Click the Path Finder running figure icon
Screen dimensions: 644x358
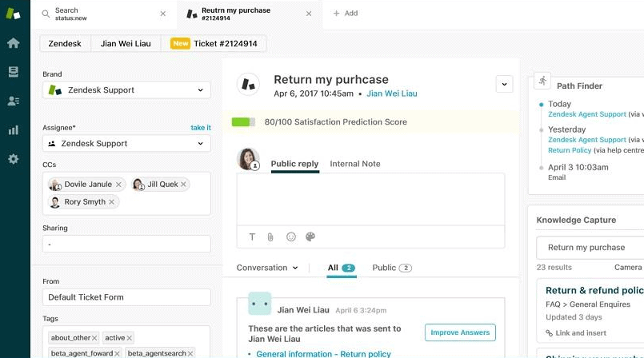click(542, 81)
